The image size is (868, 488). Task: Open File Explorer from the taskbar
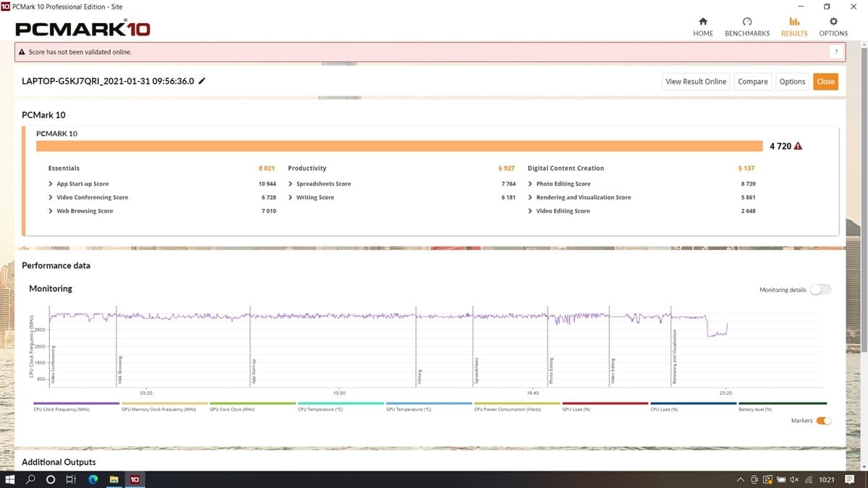click(114, 479)
